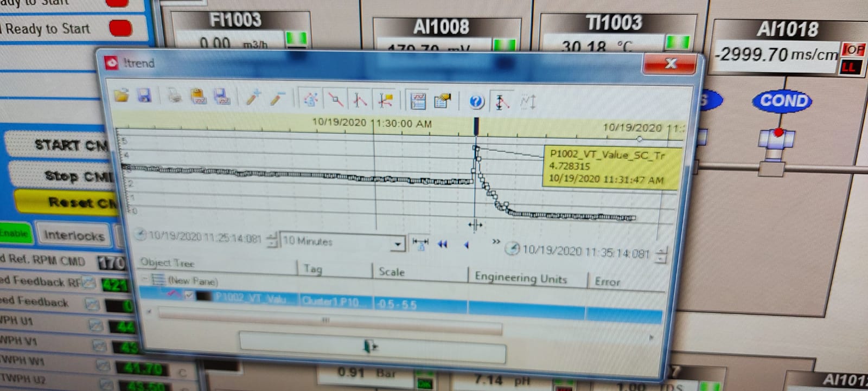868x391 pixels.
Task: Click the blue Help question mark icon
Action: coord(476,101)
